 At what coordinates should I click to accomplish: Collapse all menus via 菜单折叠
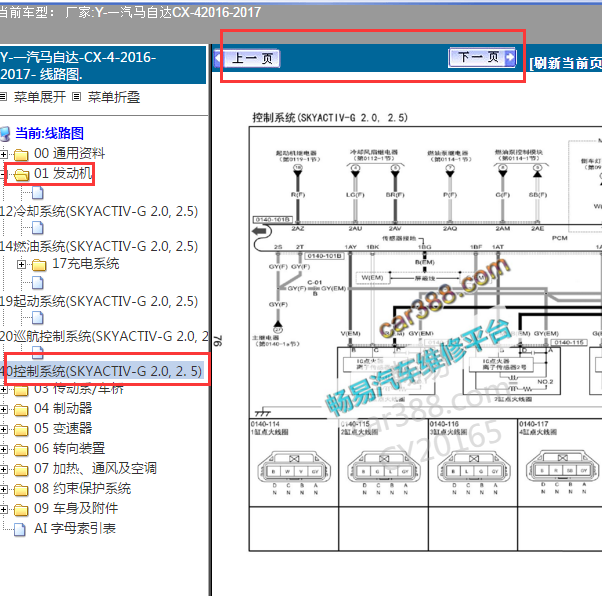(114, 97)
